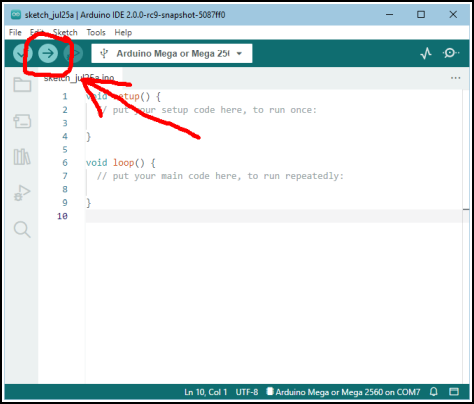Click UTF-8 encoding in status bar
The height and width of the screenshot is (404, 474).
coord(247,392)
